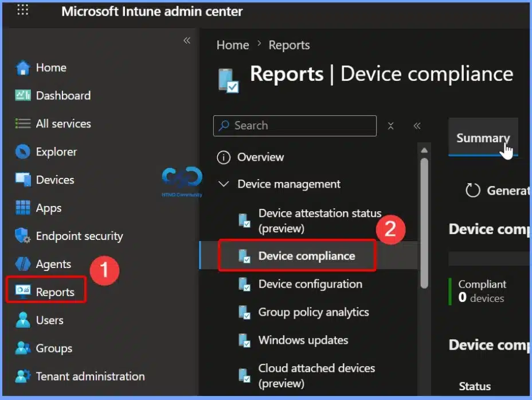532x400 pixels.
Task: Select Overview in the Reports menu
Action: click(x=261, y=157)
